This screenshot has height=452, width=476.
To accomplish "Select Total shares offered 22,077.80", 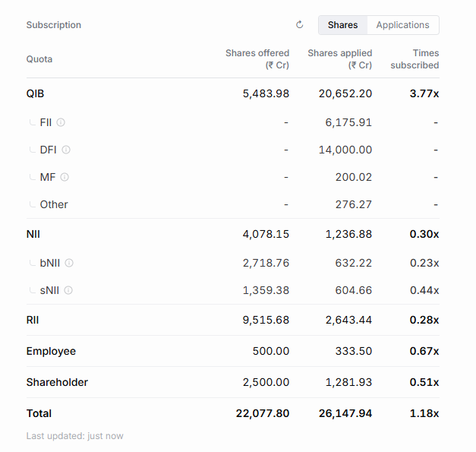I will click(263, 413).
